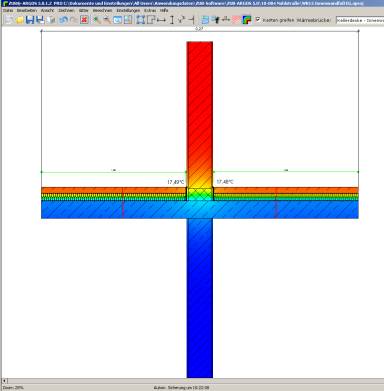Click the red X delete icon
Screen dimensions: 384x391
click(x=84, y=20)
